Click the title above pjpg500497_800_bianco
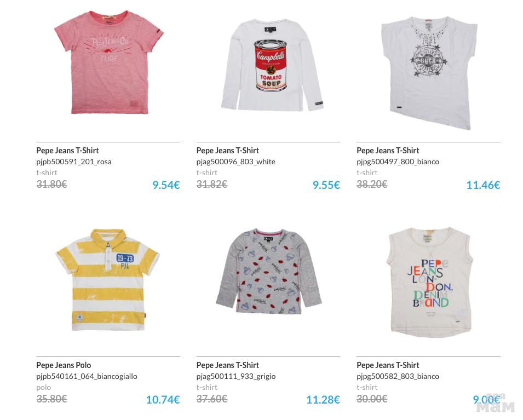The height and width of the screenshot is (420, 523). [x=388, y=151]
